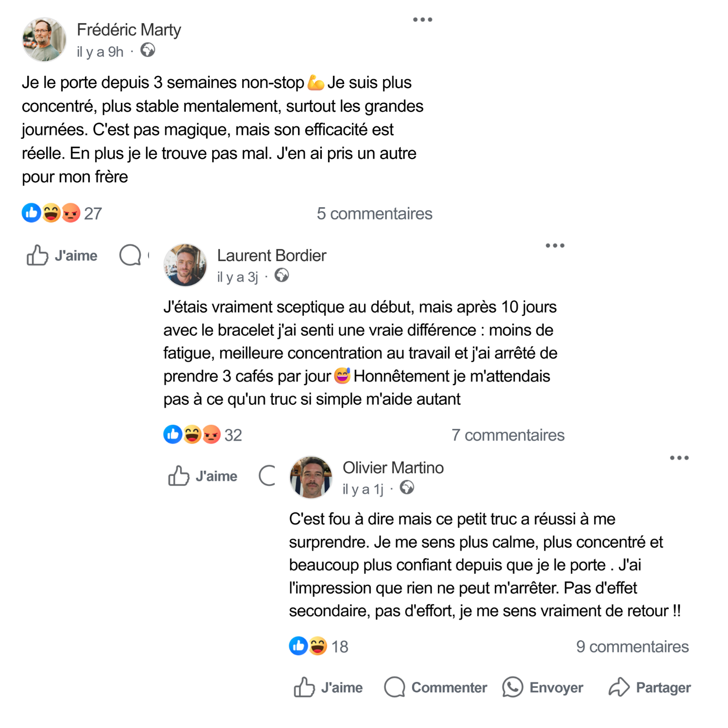Open Frédéric Marty's profile picture

click(x=44, y=40)
